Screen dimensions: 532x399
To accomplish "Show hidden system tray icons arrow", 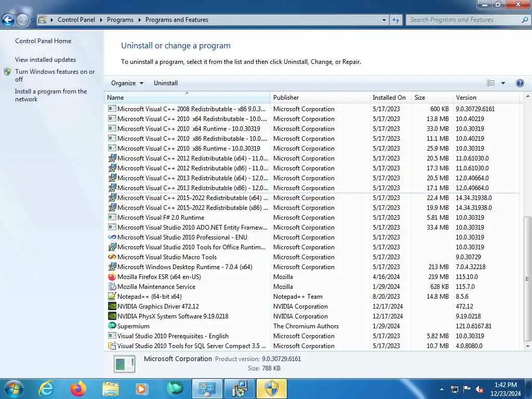I will pos(442,389).
